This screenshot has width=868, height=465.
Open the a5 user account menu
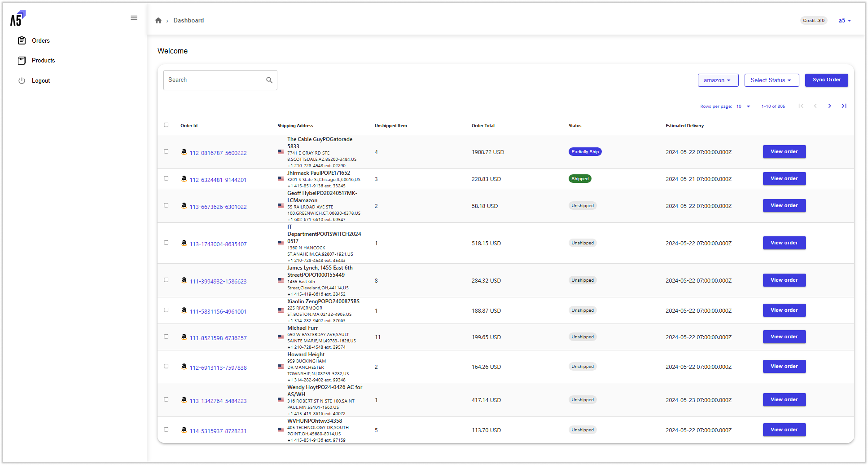[845, 21]
